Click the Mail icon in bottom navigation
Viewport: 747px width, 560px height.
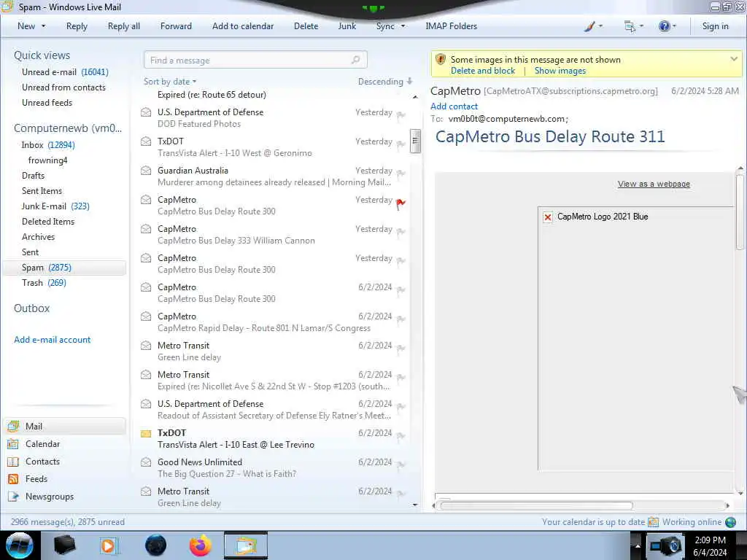point(13,426)
